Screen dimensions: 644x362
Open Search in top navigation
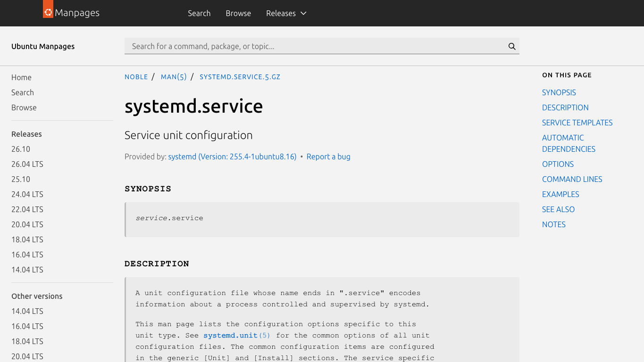click(199, 13)
